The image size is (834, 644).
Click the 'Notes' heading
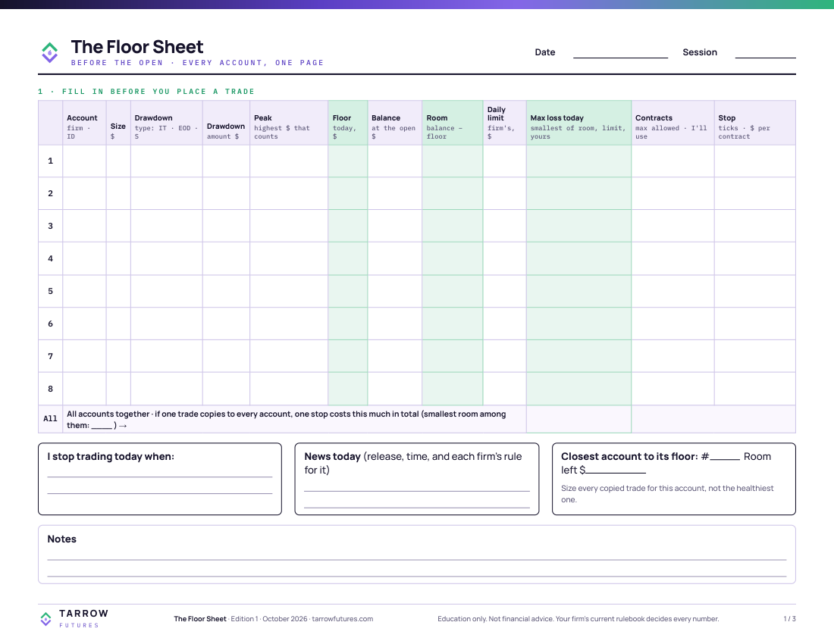(61, 539)
